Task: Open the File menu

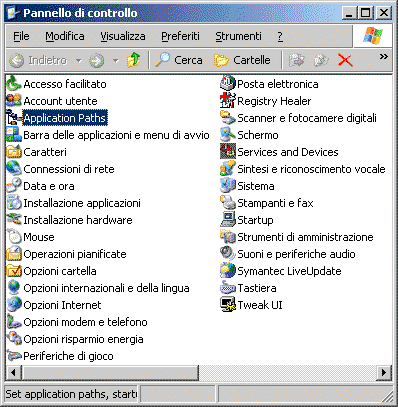Action: 21,36
